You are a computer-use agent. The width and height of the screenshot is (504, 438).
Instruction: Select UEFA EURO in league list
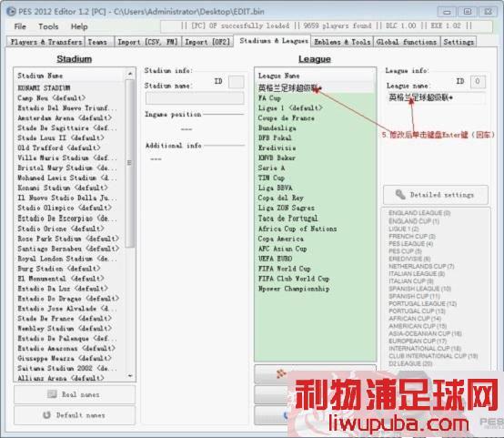click(x=316, y=259)
